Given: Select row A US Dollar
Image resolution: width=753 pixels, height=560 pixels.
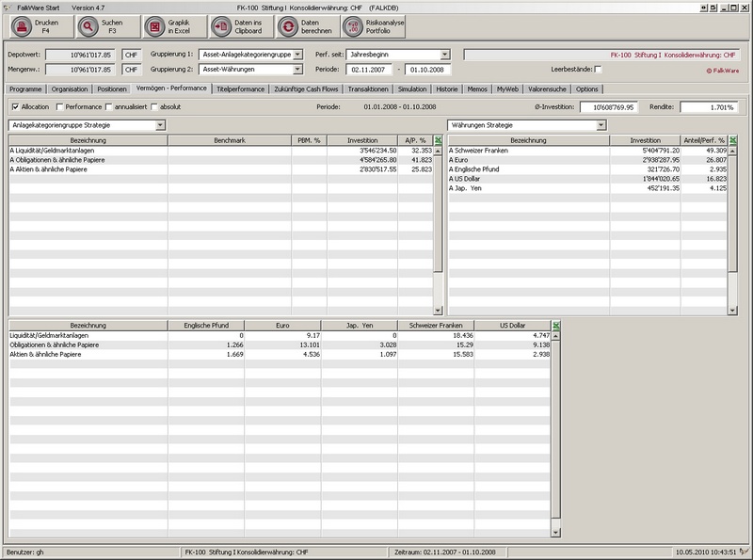Looking at the screenshot, I should [587, 179].
